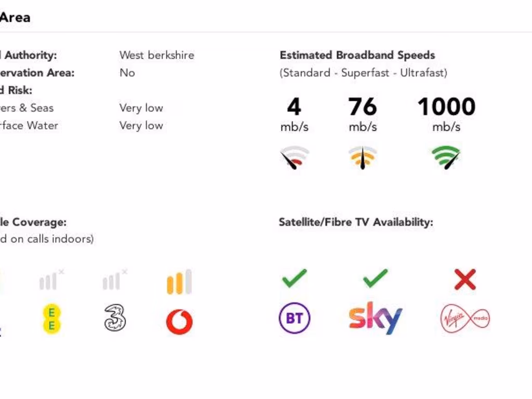Screen dimensions: 532x399
Task: Click the Virgin Media logo
Action: (465, 318)
